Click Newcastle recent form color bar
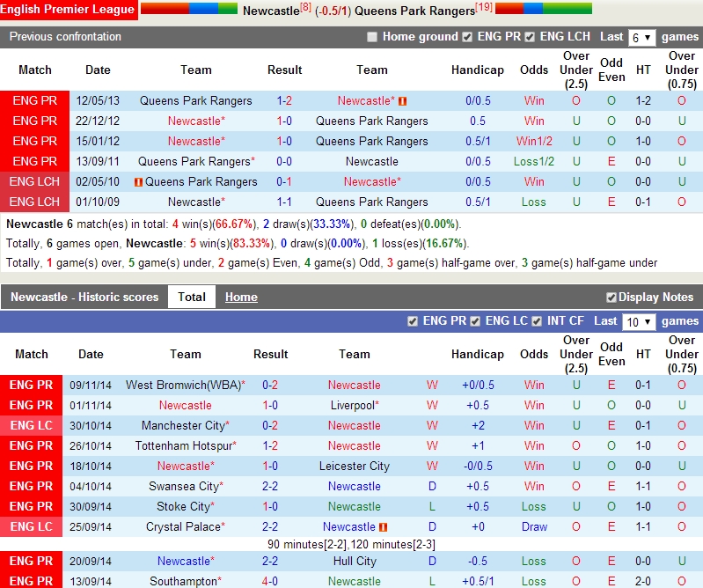 (189, 9)
